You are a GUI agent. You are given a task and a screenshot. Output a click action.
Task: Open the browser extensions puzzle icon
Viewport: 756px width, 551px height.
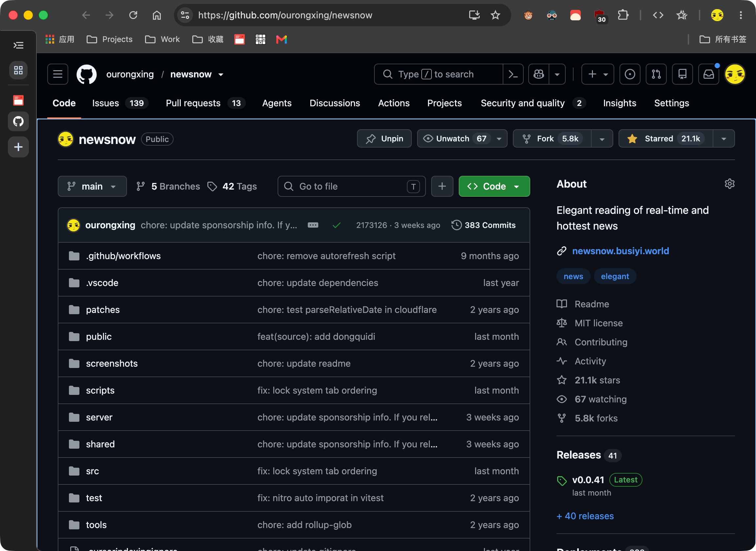point(623,15)
